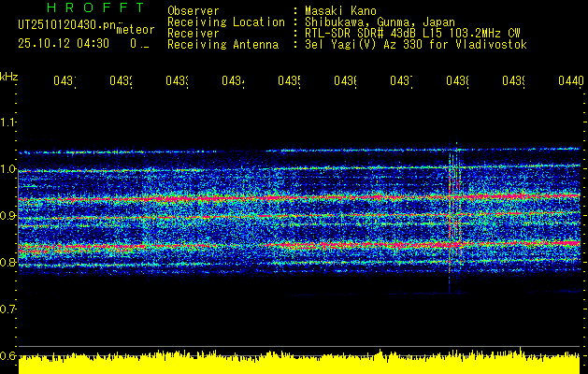Click the 'Receiving Antenna' label
Screen dimensions: 588x374
point(222,45)
